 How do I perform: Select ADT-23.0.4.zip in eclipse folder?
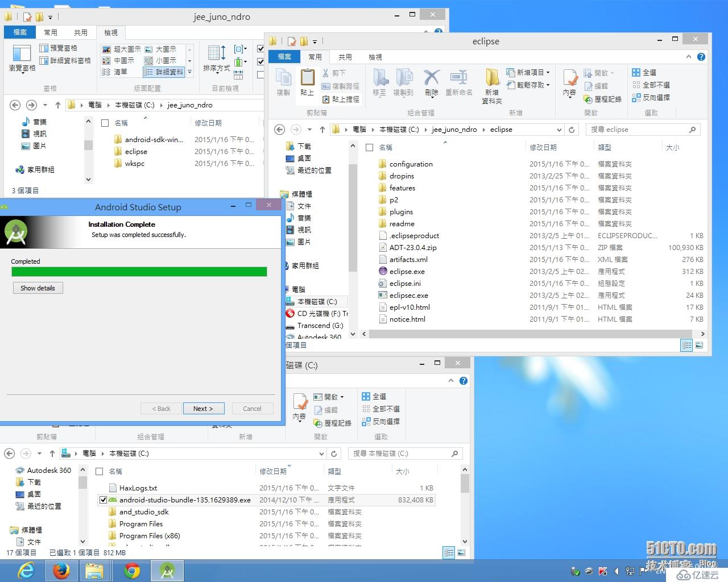point(413,247)
